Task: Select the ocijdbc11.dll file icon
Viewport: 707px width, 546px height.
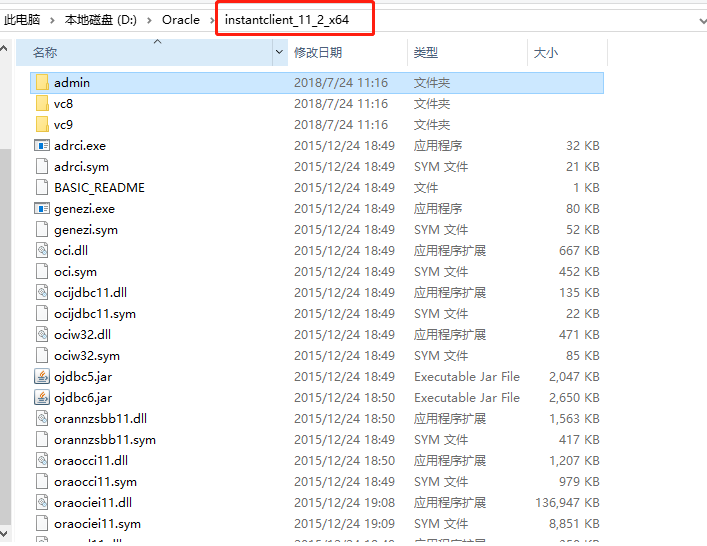Action: click(42, 293)
